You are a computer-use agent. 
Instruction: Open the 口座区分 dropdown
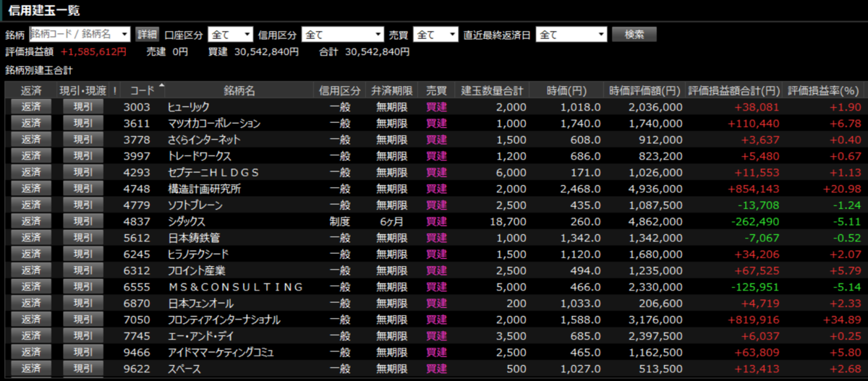click(x=231, y=34)
